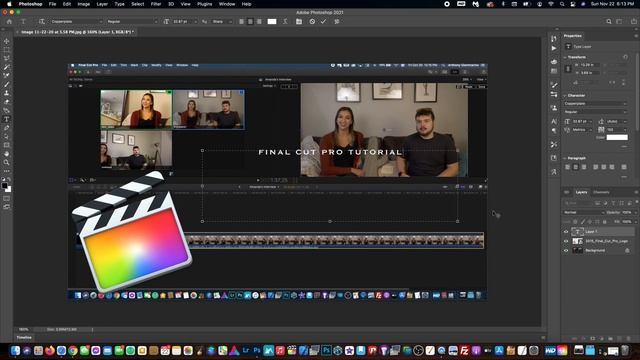
Task: Open font family dropdown in options bar
Action: click(x=76, y=22)
